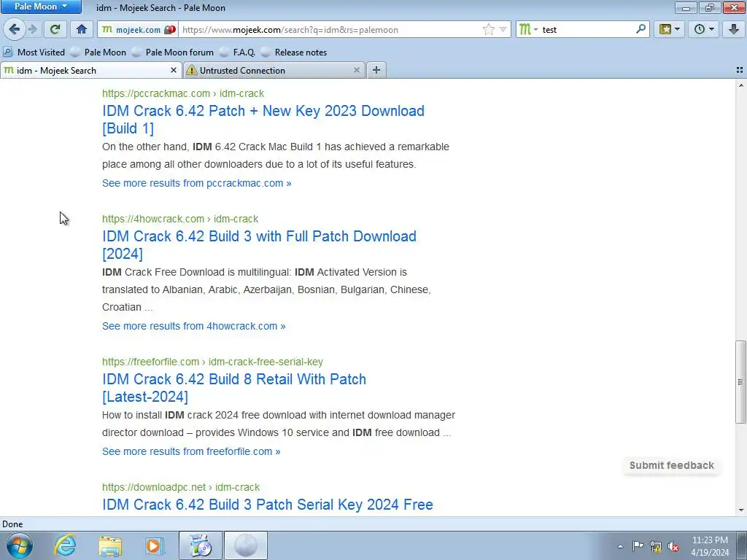The image size is (747, 560).
Task: Close the Untrusted Connection tab
Action: coord(356,71)
